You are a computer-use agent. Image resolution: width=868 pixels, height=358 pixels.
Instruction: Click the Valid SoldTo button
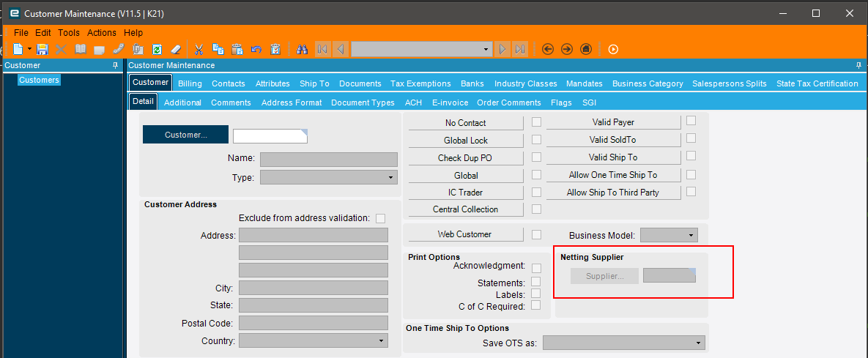point(613,140)
